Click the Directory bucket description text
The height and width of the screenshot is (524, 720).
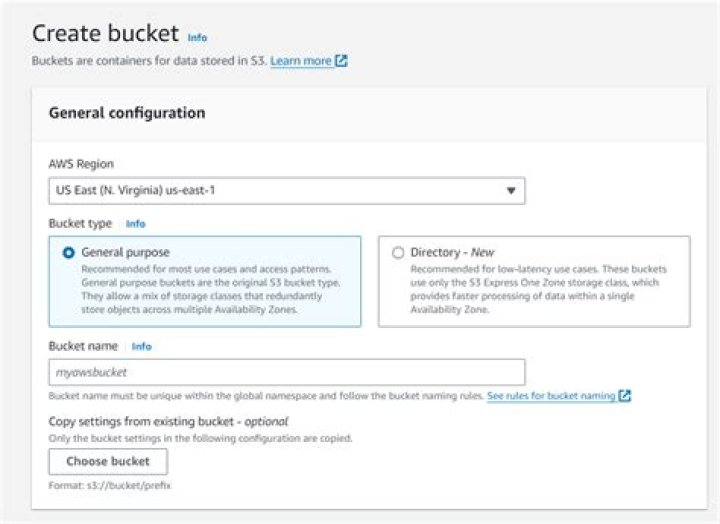point(538,289)
